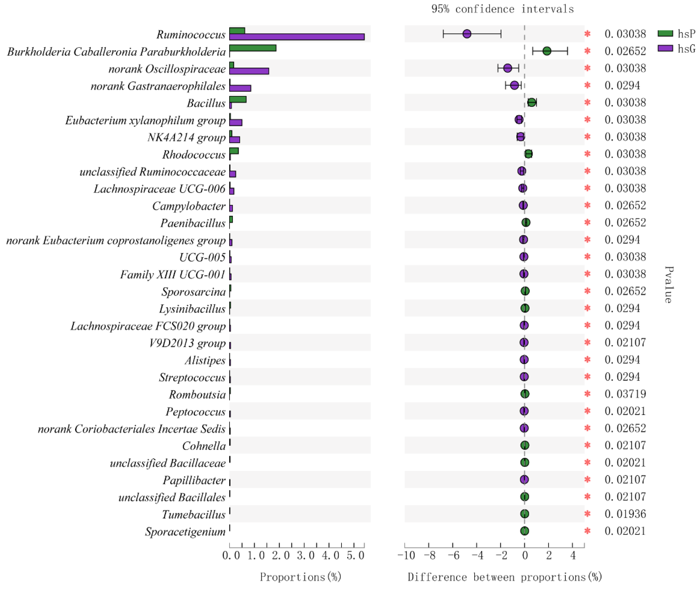
Task: Click the green Burkholderia Caballeronia Paraburkholderia bar
Action: [253, 48]
